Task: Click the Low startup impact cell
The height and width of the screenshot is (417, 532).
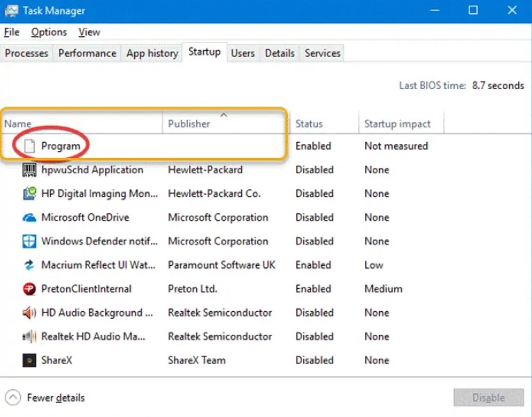Action: coord(373,265)
